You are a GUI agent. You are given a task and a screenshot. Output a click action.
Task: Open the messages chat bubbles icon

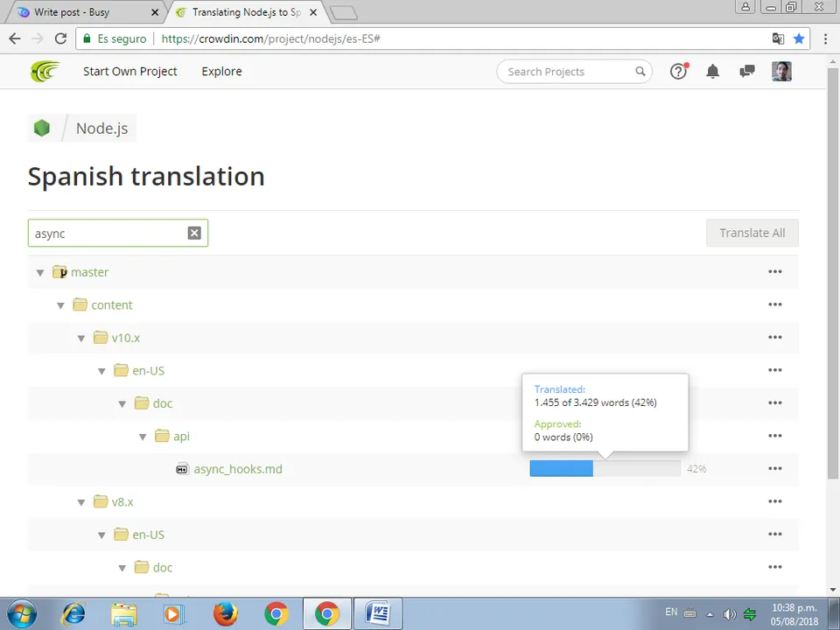click(746, 71)
